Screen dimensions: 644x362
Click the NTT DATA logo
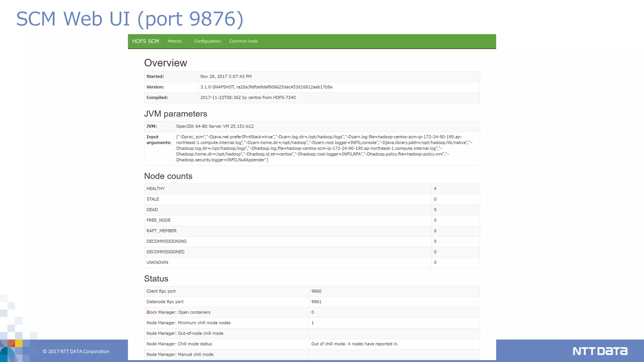[600, 351]
